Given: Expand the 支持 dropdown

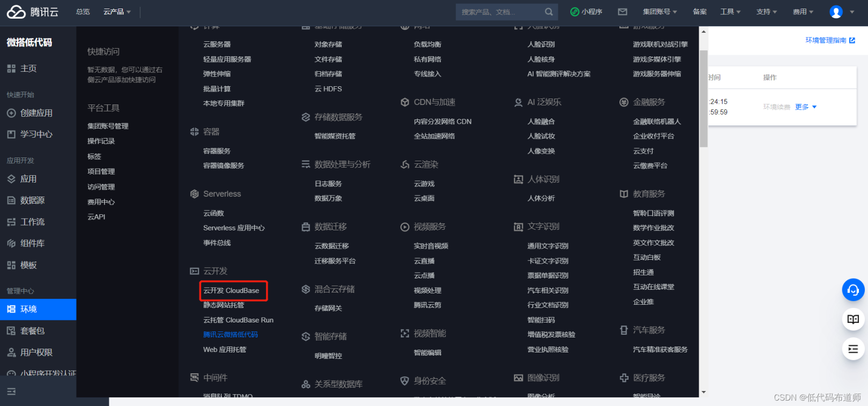Looking at the screenshot, I should 766,12.
